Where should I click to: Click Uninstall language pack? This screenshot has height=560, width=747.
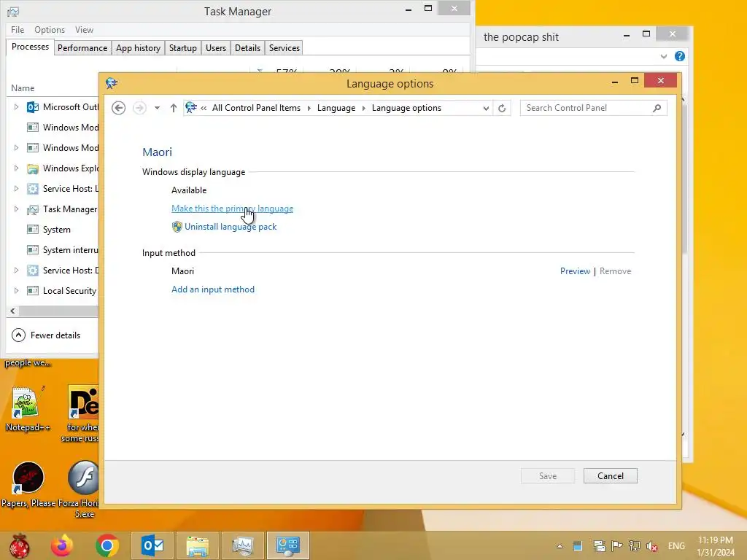[x=231, y=227]
